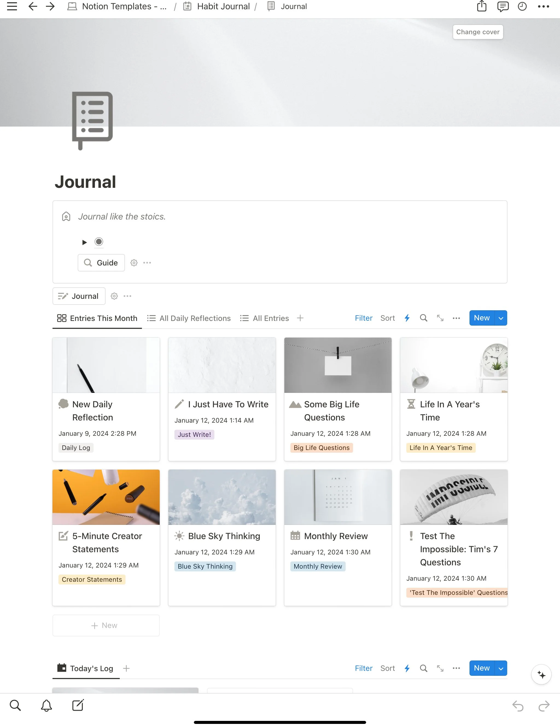Create new page with compose icon
The image size is (560, 728).
(x=78, y=705)
